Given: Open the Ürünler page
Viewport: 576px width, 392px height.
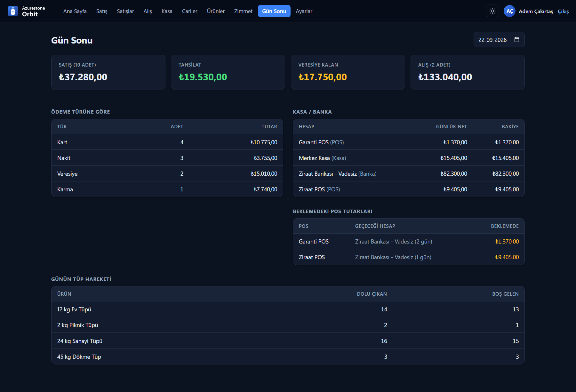Looking at the screenshot, I should click(216, 11).
